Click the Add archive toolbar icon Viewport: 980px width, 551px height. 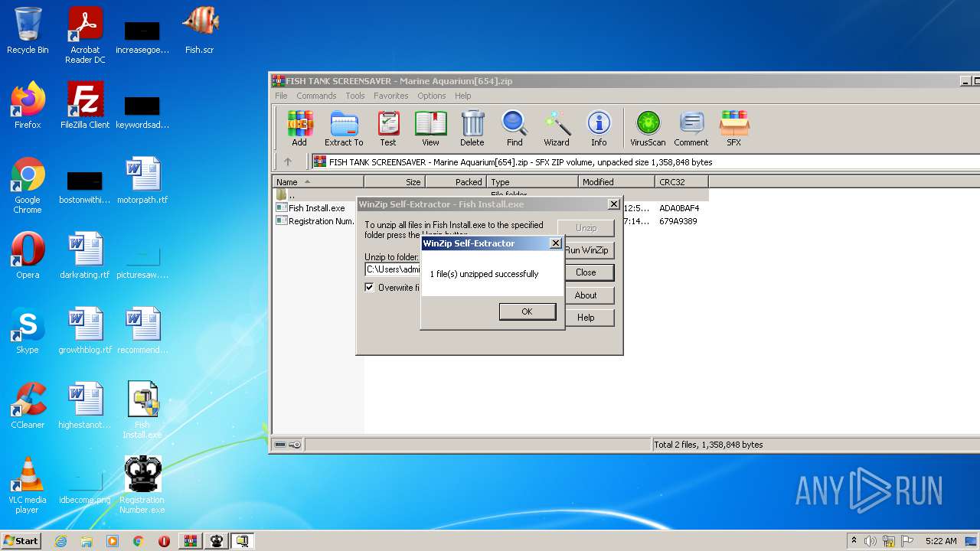tap(299, 129)
